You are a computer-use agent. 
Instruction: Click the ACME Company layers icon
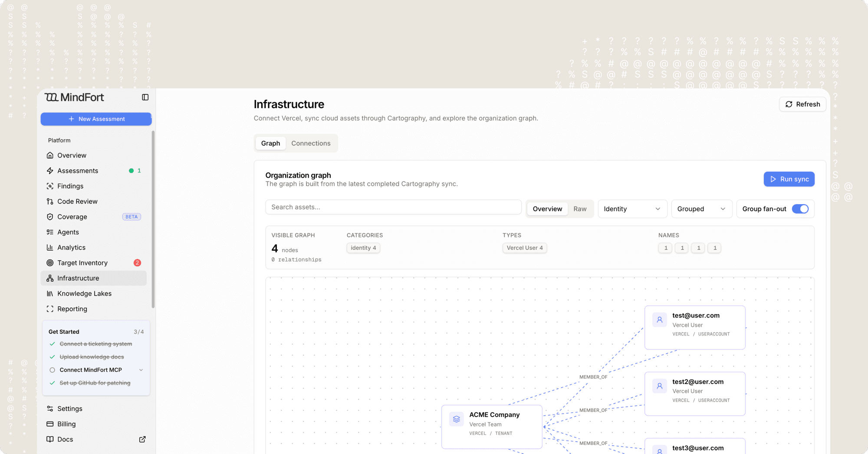coord(457,419)
